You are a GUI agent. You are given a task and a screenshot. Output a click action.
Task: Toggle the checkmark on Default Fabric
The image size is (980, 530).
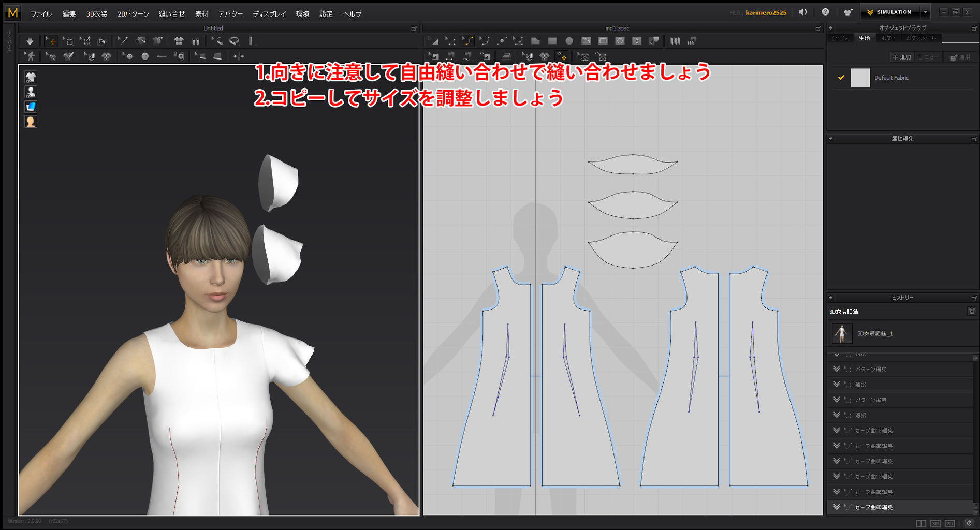coord(841,78)
